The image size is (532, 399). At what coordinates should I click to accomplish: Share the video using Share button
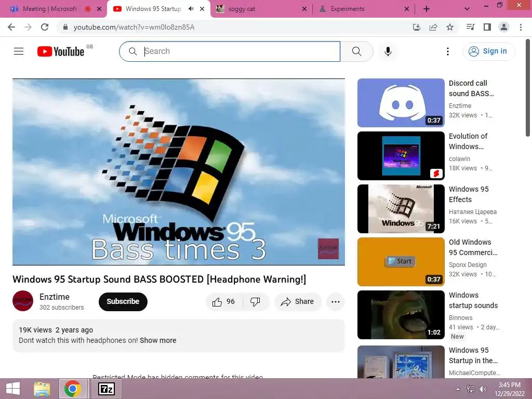pos(298,302)
